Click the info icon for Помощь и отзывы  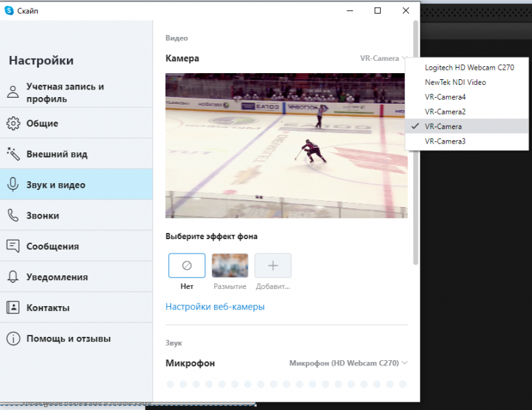pyautogui.click(x=13, y=338)
